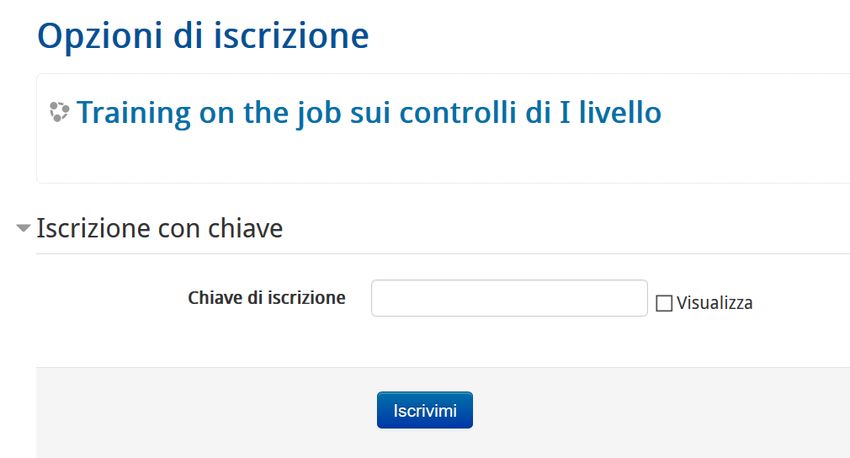Show the enrollment key using the Visualizza box

tap(664, 303)
